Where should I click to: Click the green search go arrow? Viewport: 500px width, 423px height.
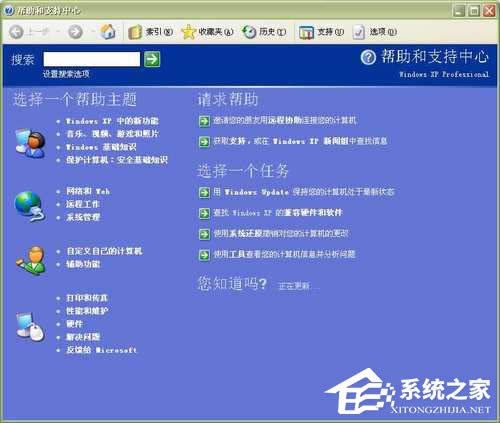(x=152, y=59)
